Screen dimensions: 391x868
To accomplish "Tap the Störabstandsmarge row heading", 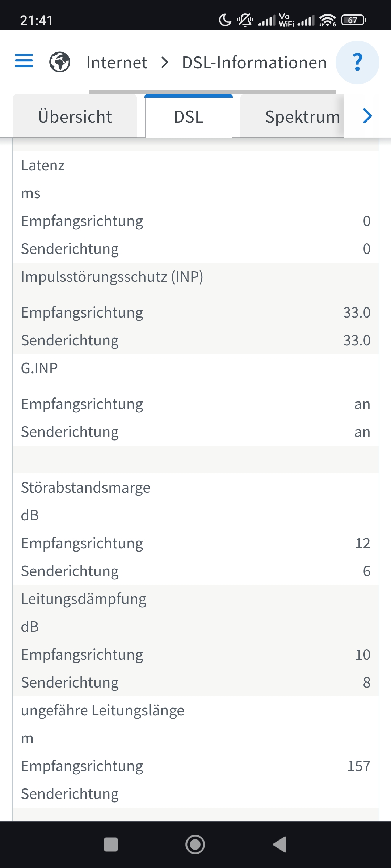I will tap(85, 488).
